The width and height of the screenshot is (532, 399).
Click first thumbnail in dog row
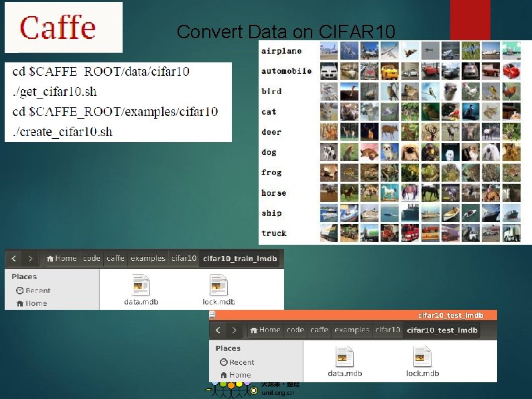point(329,152)
